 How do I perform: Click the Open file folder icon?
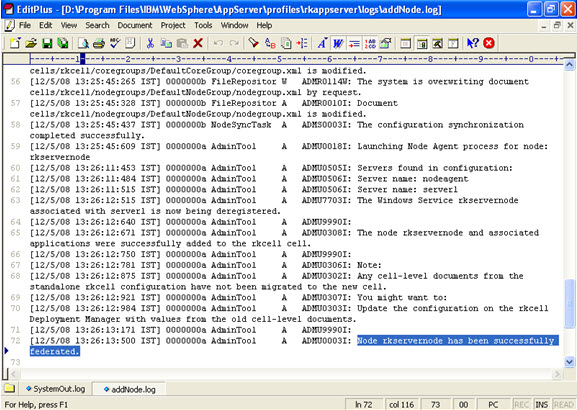tap(31, 43)
